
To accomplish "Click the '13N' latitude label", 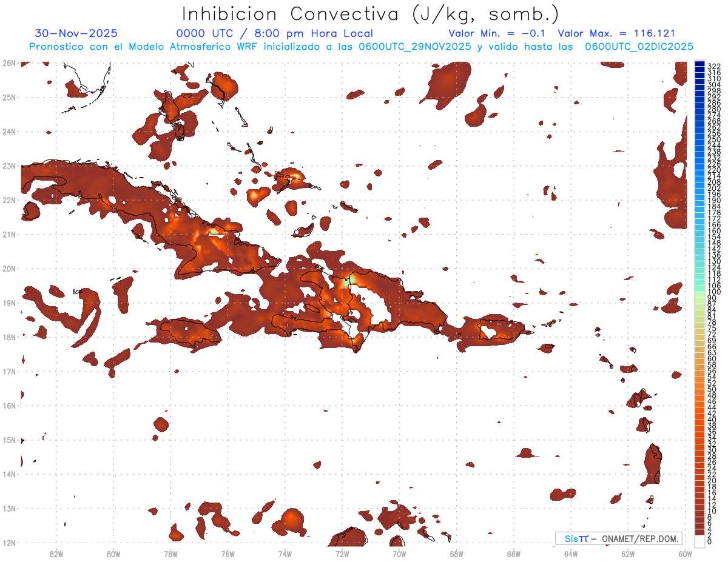I will (x=8, y=508).
